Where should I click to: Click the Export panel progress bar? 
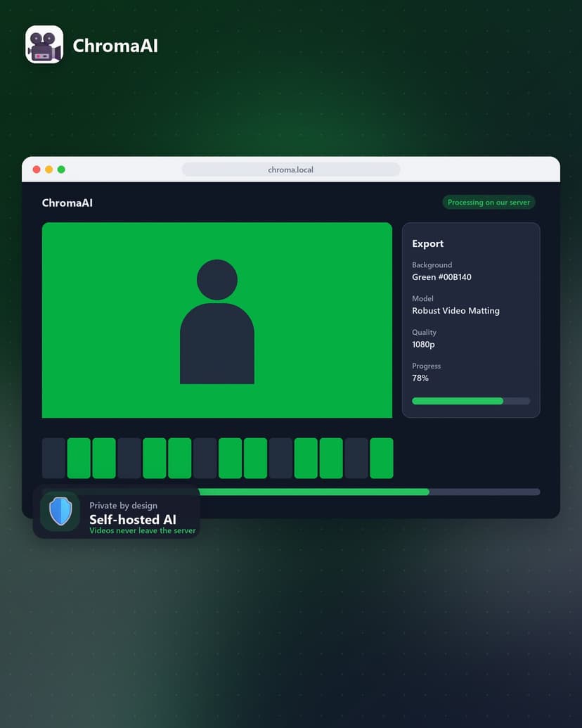[471, 401]
